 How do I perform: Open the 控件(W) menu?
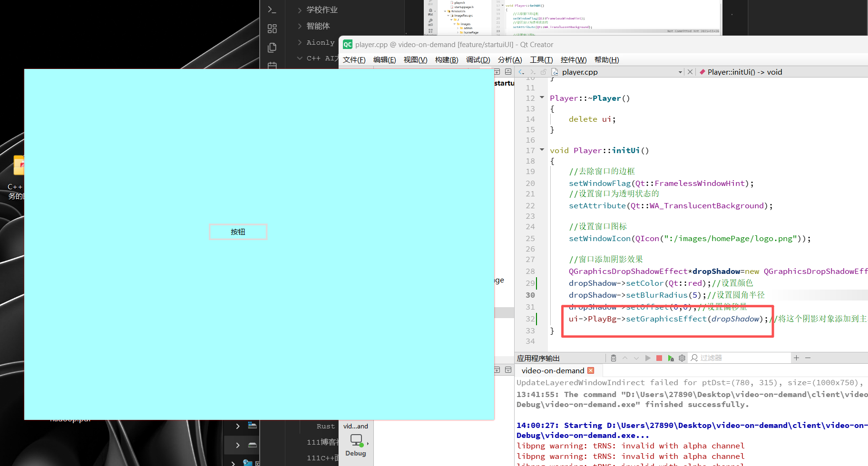point(574,60)
